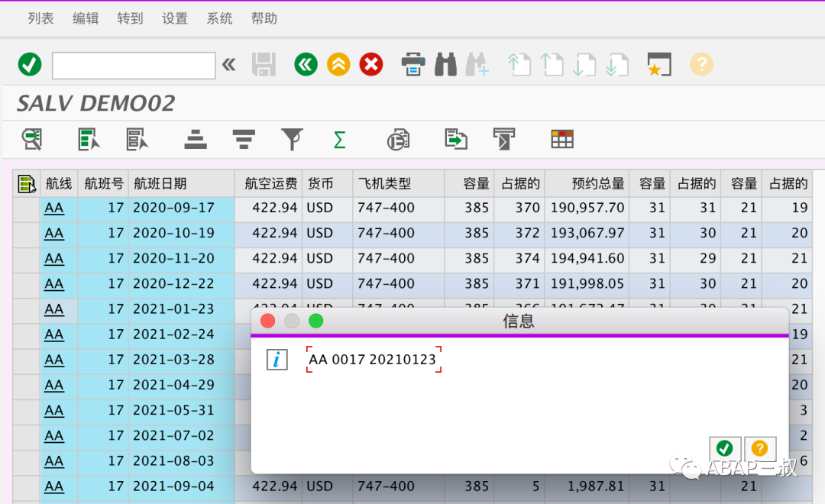Click the Previous Page icon
Image resolution: width=825 pixels, height=504 pixels.
pyautogui.click(x=552, y=65)
